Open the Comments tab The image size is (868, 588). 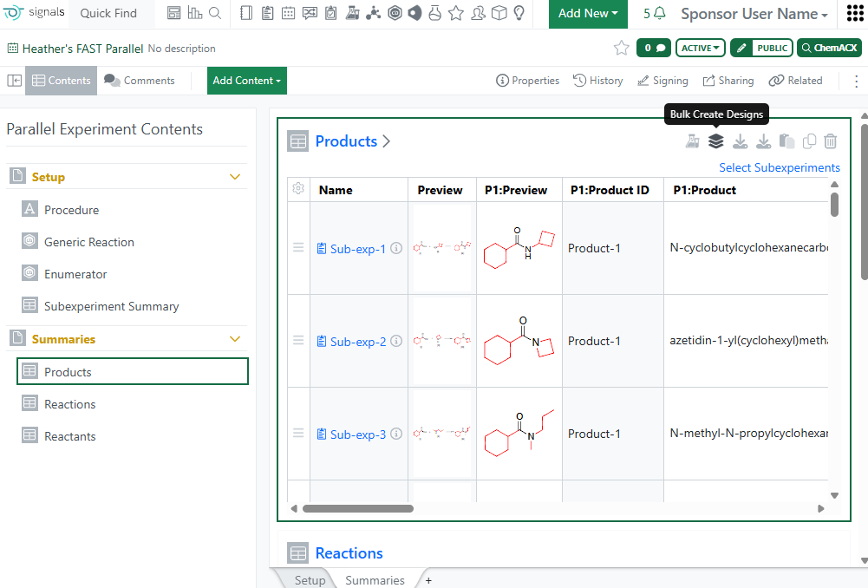pyautogui.click(x=140, y=81)
